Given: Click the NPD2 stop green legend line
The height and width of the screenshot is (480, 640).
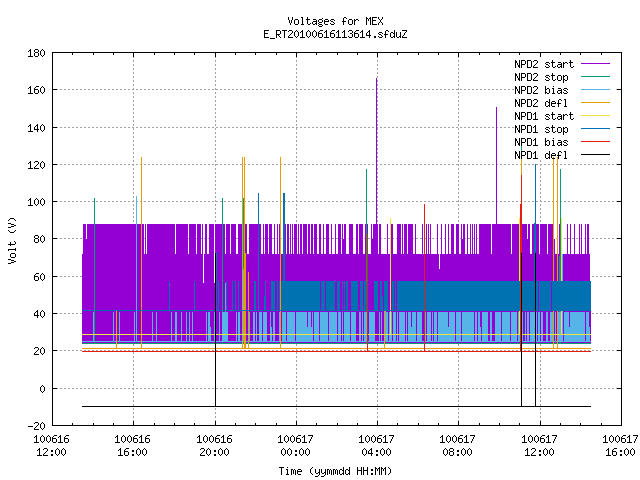Looking at the screenshot, I should tap(595, 77).
